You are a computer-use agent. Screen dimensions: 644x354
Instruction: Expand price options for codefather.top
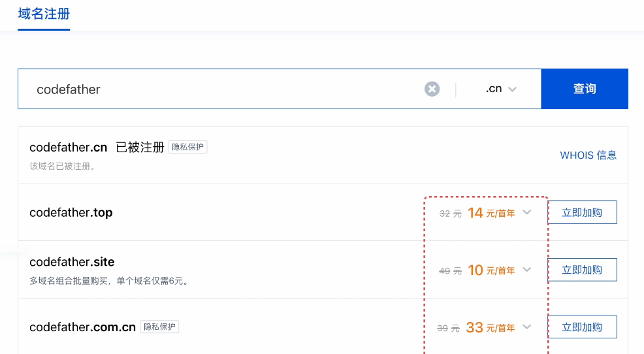528,212
